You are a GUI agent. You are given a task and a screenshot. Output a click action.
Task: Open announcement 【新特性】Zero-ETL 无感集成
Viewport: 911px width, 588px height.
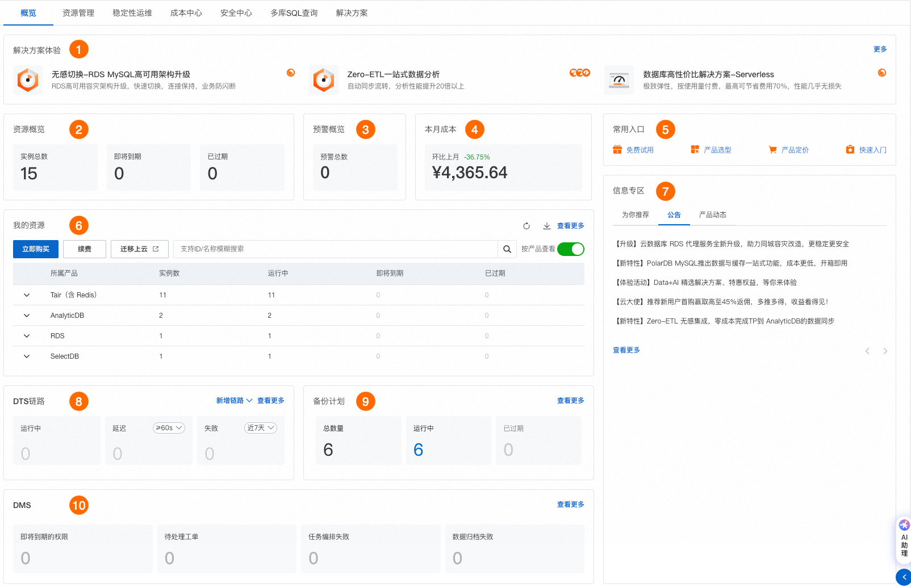pos(724,321)
